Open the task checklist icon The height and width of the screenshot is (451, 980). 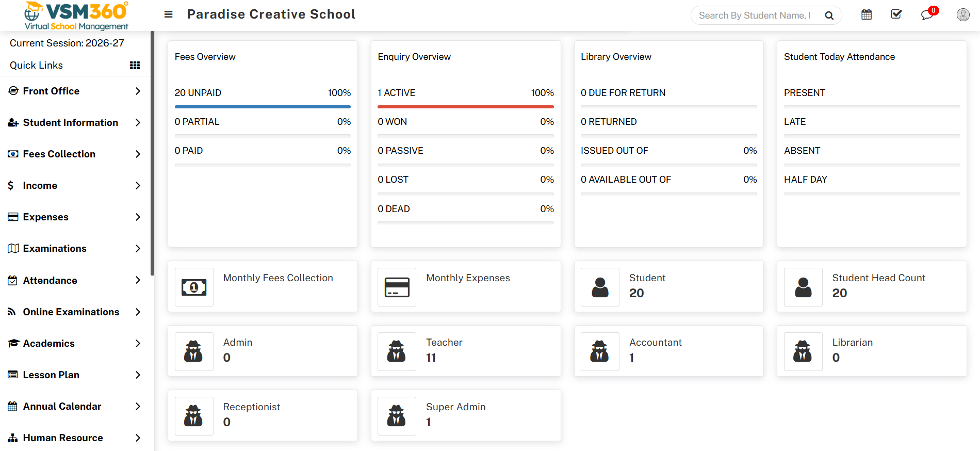[x=896, y=14]
